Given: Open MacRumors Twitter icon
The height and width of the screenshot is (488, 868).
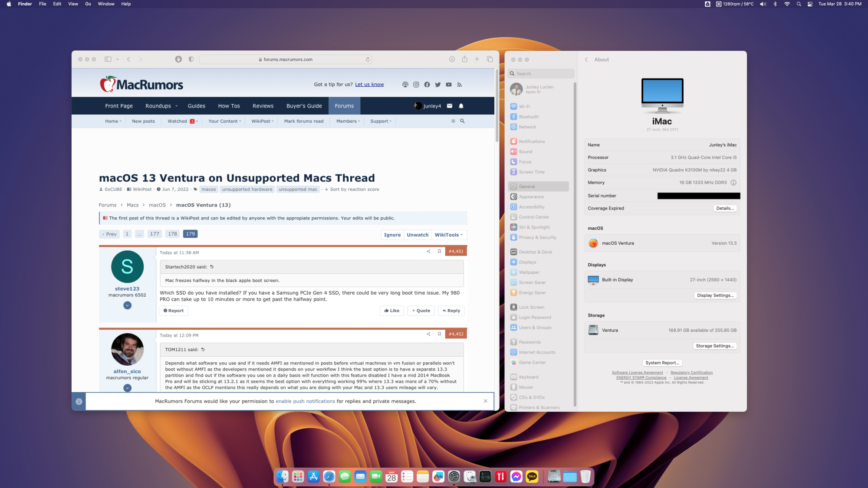Looking at the screenshot, I should click(x=437, y=85).
